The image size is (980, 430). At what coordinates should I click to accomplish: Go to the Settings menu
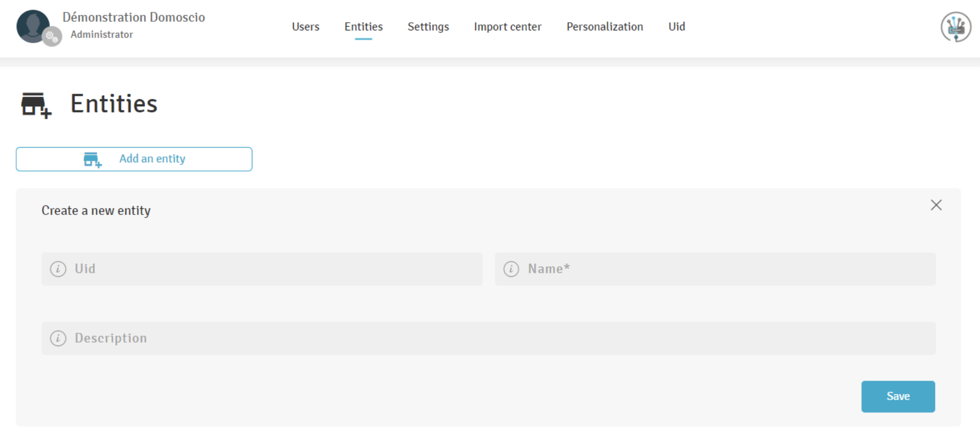tap(428, 27)
